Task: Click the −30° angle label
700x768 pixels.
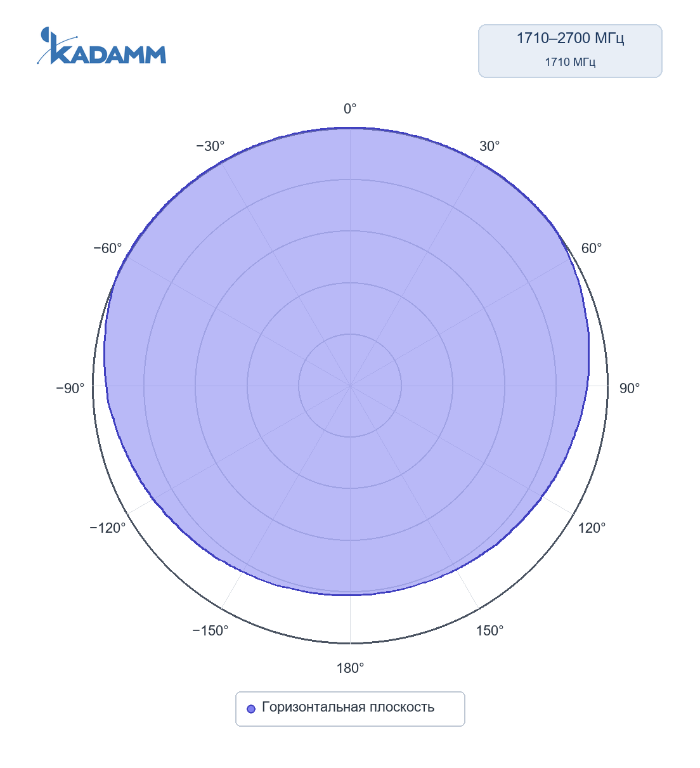Action: click(211, 146)
